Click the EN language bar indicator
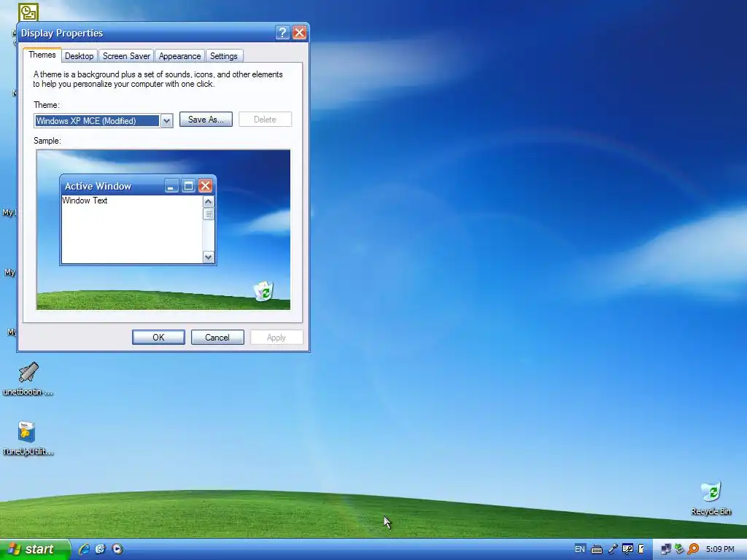The image size is (747, 560). click(580, 549)
